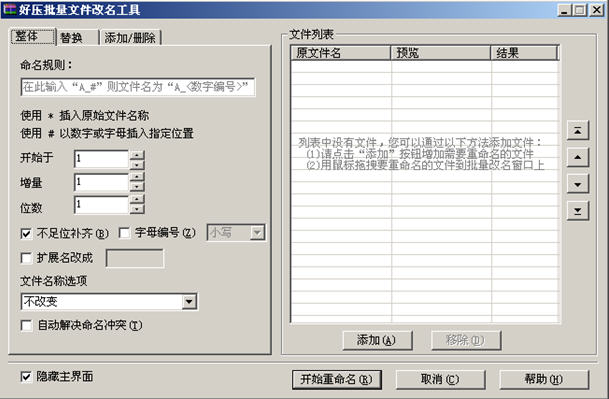Move selected file up one position
This screenshot has height=399, width=609.
(578, 157)
